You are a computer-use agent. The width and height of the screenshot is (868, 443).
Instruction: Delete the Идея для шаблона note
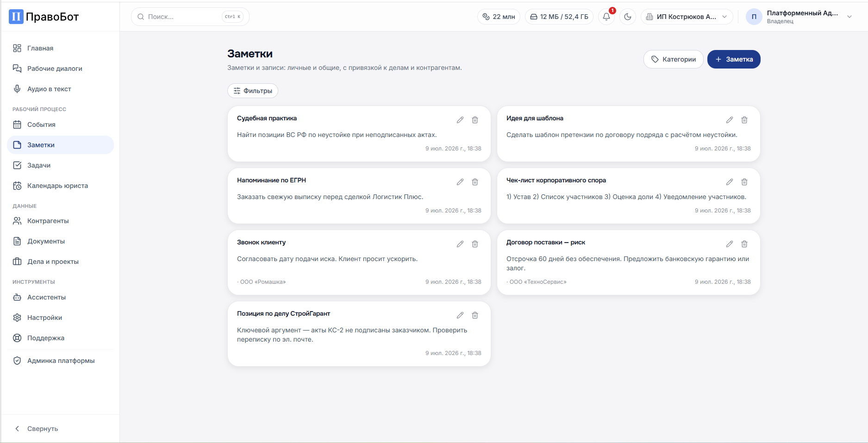pos(744,120)
